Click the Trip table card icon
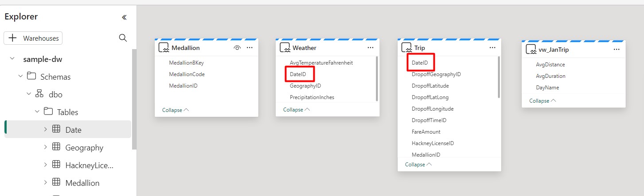This screenshot has height=196, width=644. pyautogui.click(x=406, y=48)
